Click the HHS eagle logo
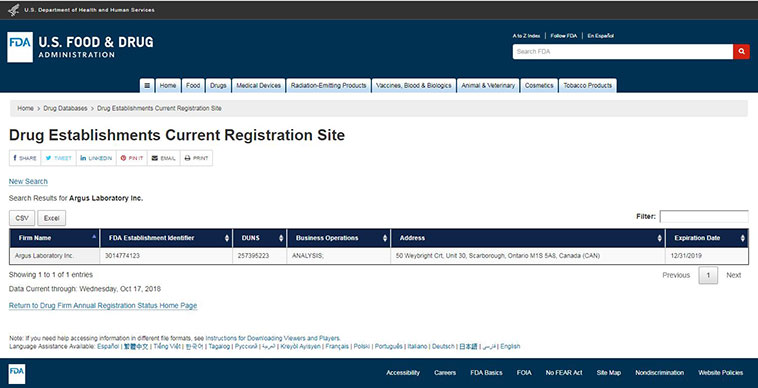 [14, 10]
